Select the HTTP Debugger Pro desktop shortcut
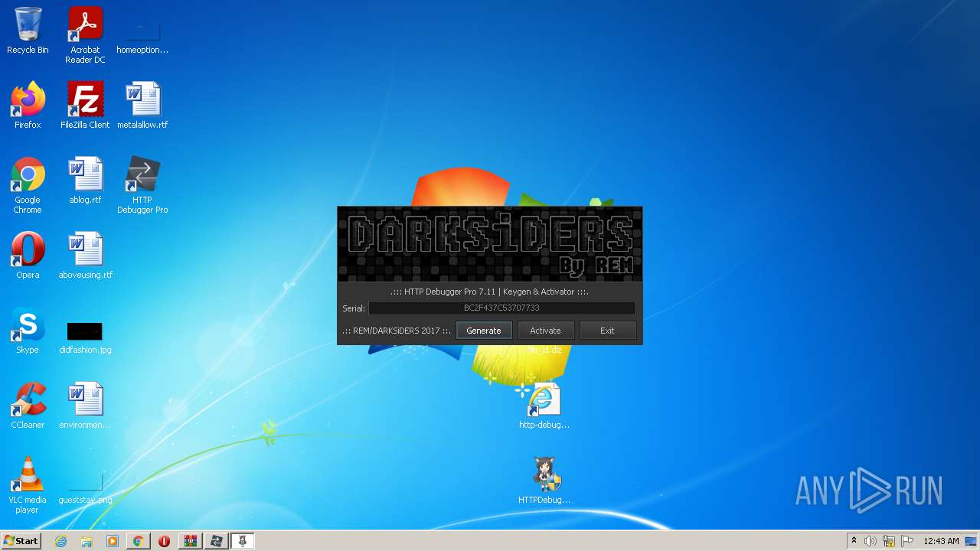 pos(142,185)
